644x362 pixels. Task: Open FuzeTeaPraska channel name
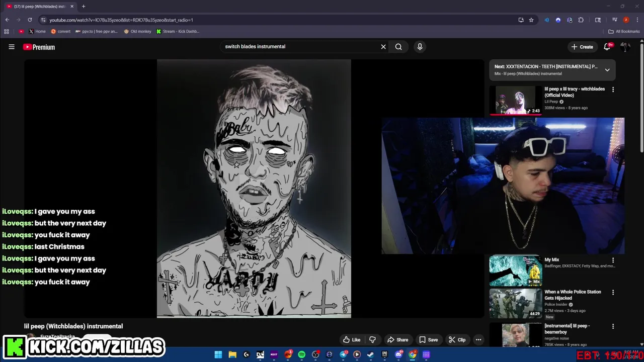click(x=57, y=336)
